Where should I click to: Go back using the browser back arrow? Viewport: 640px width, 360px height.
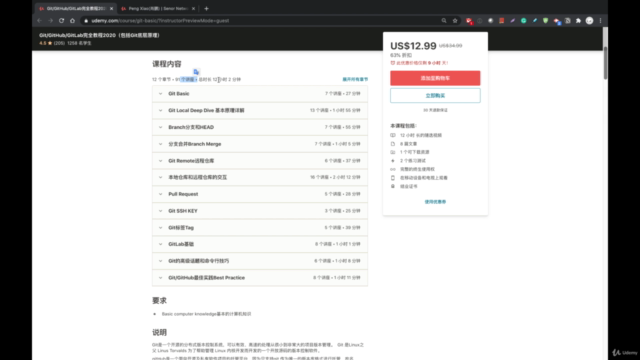point(40,20)
